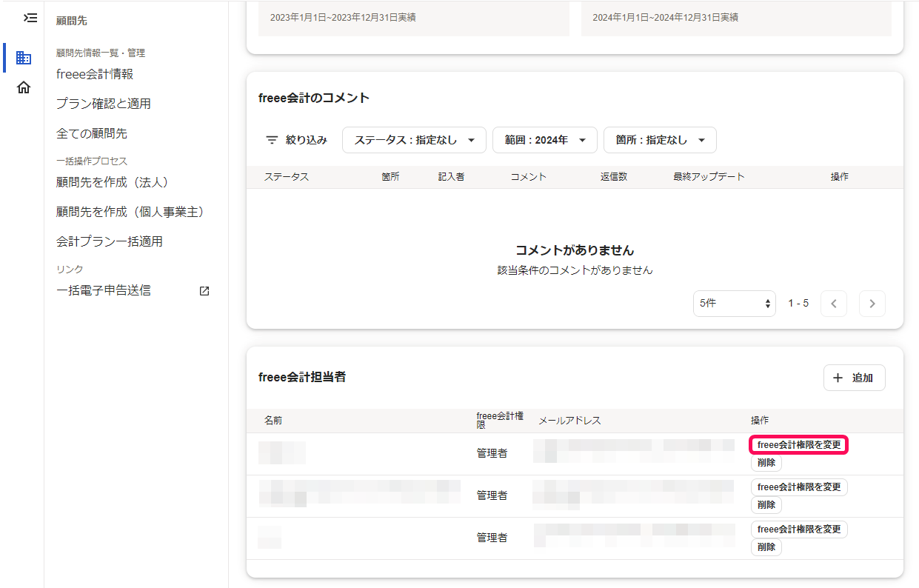The width and height of the screenshot is (919, 588).
Task: Collapse the sidebar with the menu toggle icon
Action: pyautogui.click(x=30, y=17)
